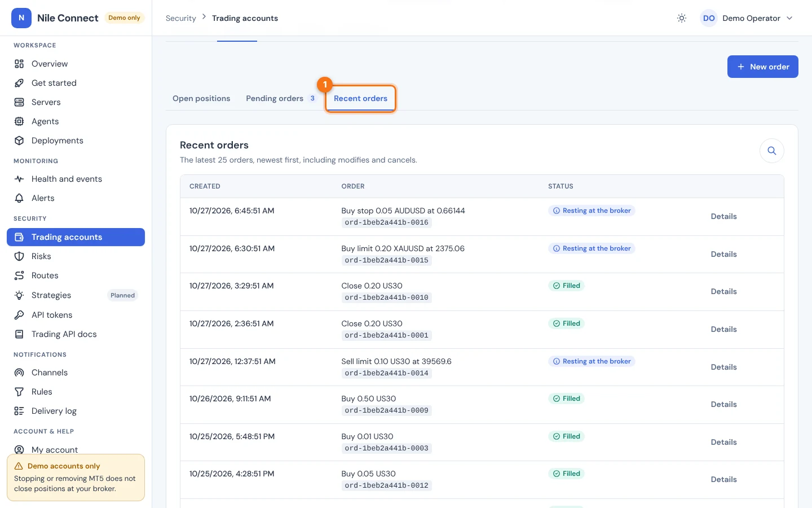Open Overview from the sidebar
The height and width of the screenshot is (508, 812).
[x=76, y=64]
